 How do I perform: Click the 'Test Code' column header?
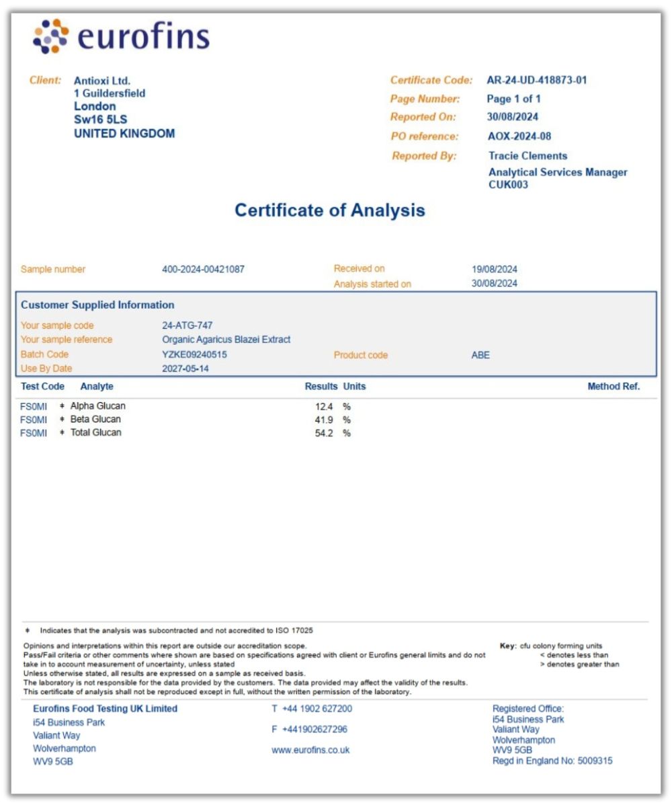(x=43, y=387)
